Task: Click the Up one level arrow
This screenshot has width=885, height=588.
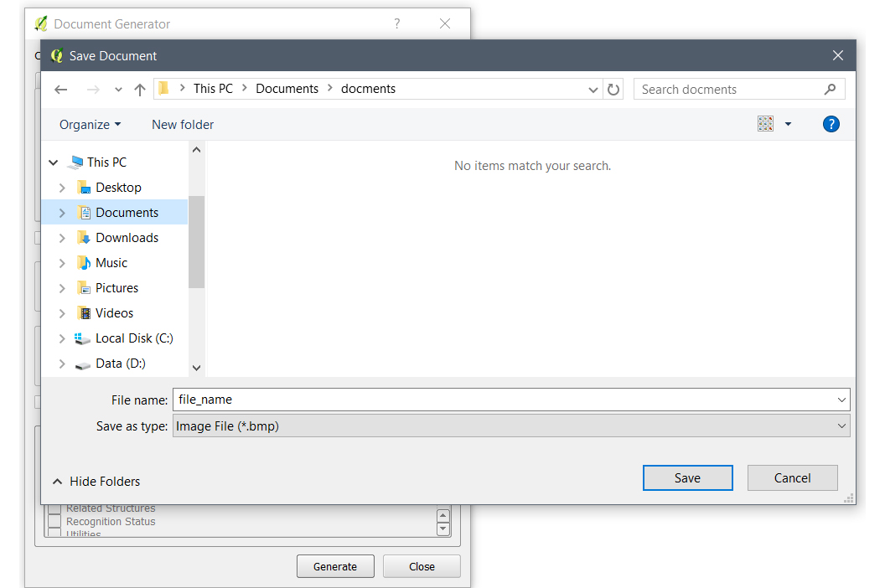Action: click(140, 90)
